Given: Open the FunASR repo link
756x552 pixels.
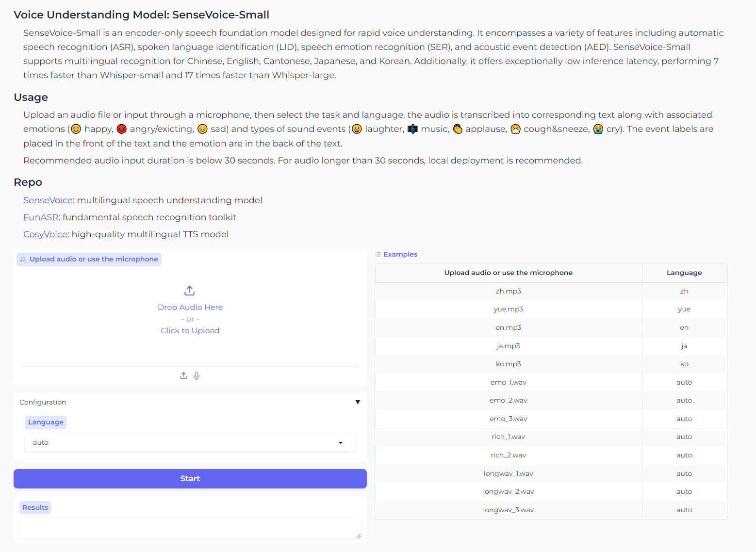Looking at the screenshot, I should tap(41, 217).
